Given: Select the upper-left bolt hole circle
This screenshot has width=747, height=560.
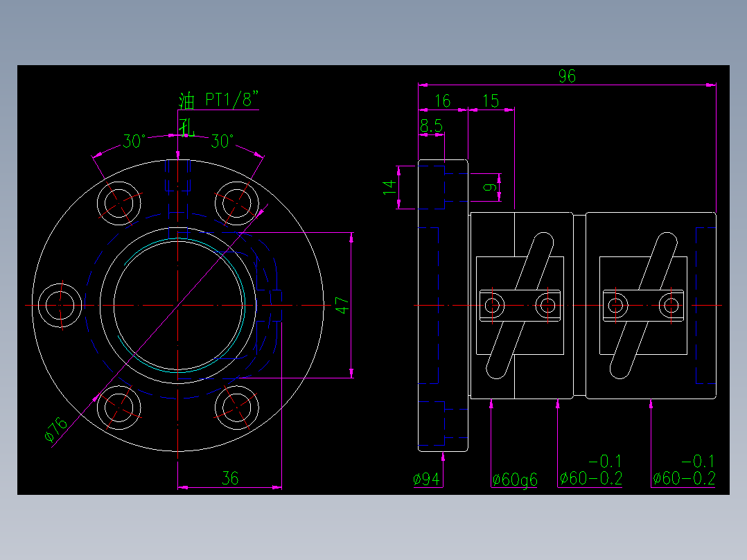Looking at the screenshot, I should pyautogui.click(x=120, y=202).
